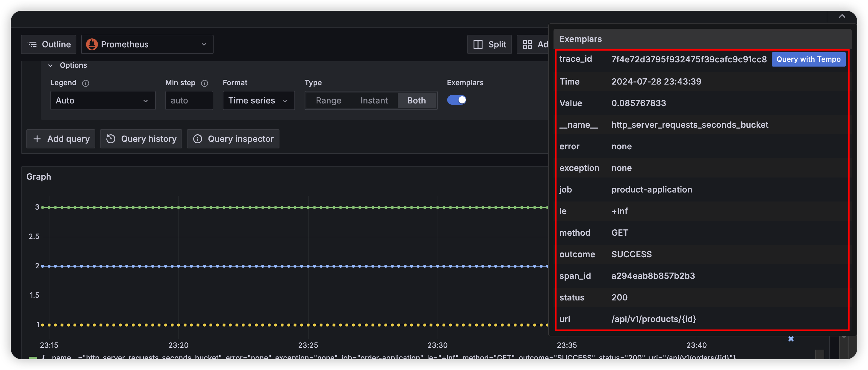
Task: Collapse the panel with the top chevron
Action: point(842,16)
